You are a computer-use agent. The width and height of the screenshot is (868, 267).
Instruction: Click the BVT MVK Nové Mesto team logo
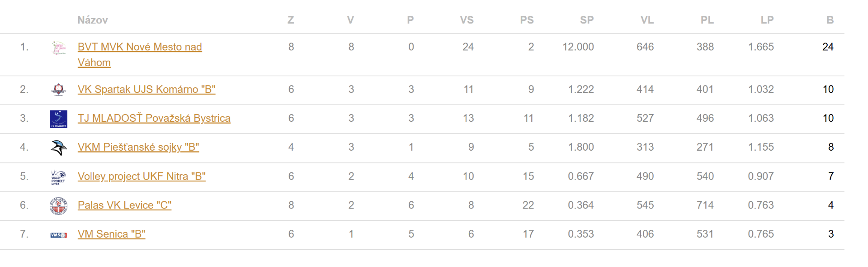[59, 48]
